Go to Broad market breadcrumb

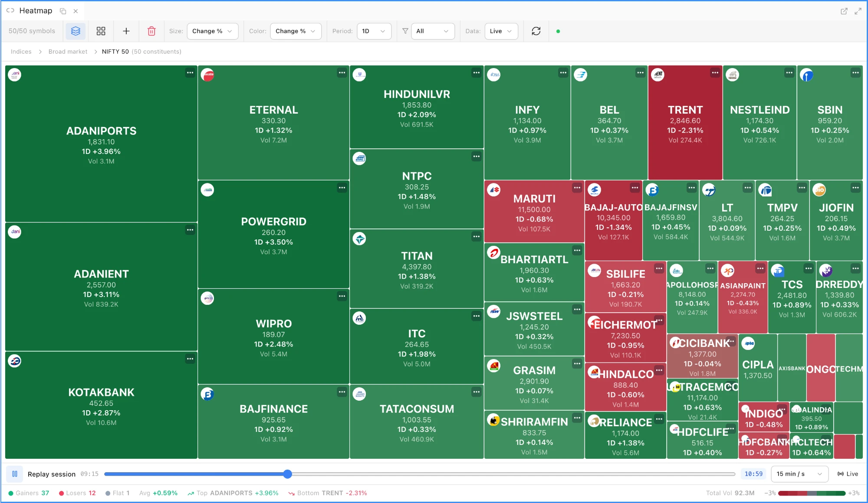(x=68, y=52)
